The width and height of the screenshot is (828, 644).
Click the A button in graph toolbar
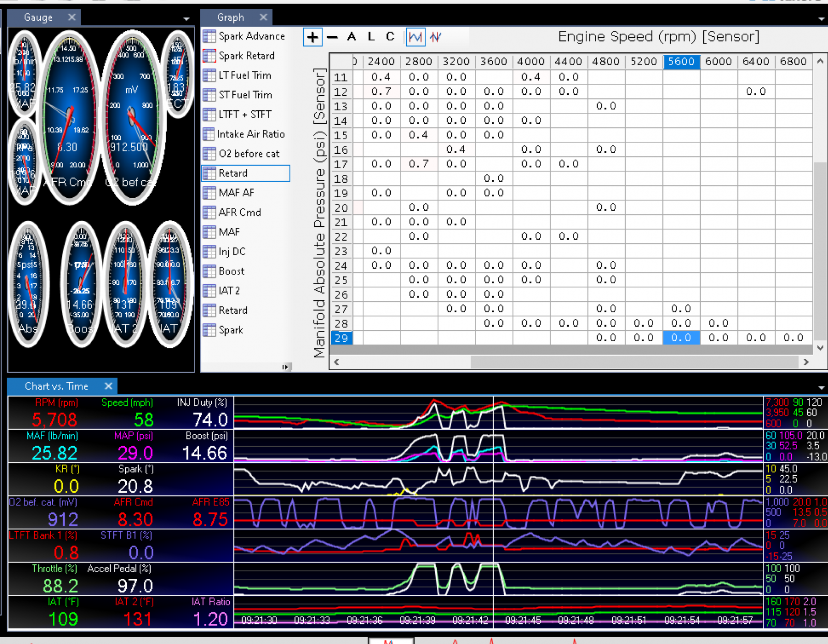pos(352,37)
